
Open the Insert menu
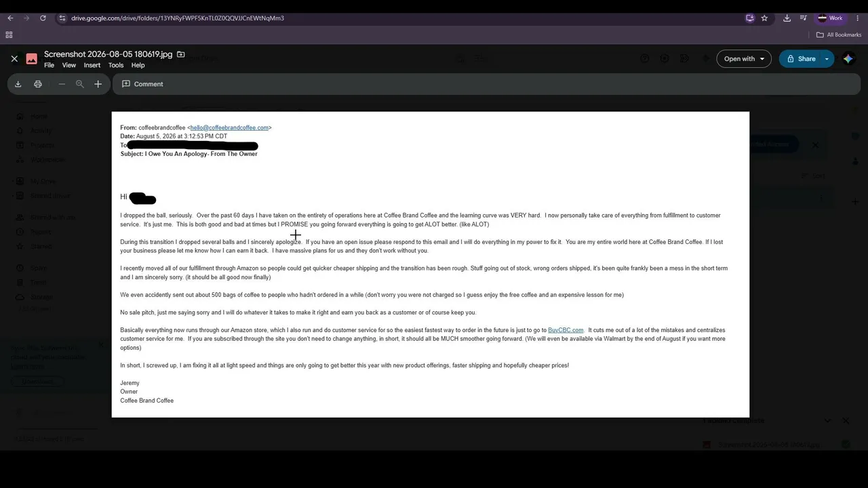point(92,65)
